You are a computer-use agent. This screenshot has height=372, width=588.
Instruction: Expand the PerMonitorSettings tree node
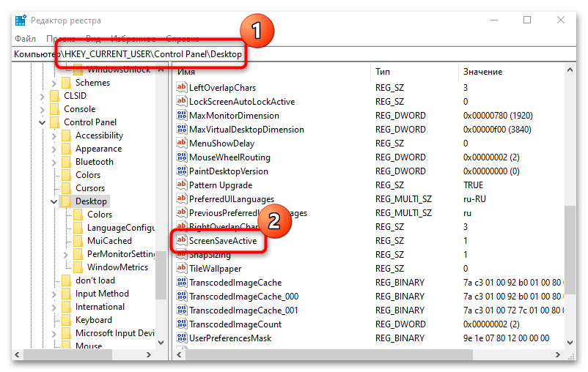(66, 254)
